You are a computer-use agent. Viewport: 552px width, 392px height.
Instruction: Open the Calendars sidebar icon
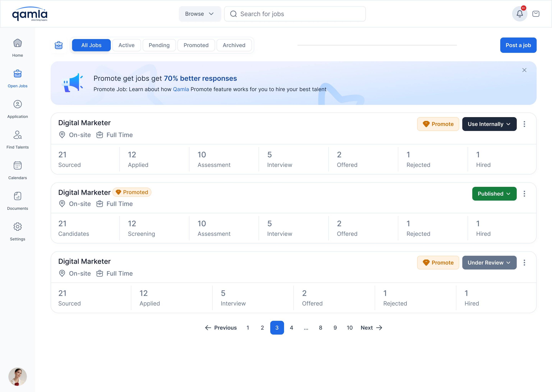click(17, 166)
